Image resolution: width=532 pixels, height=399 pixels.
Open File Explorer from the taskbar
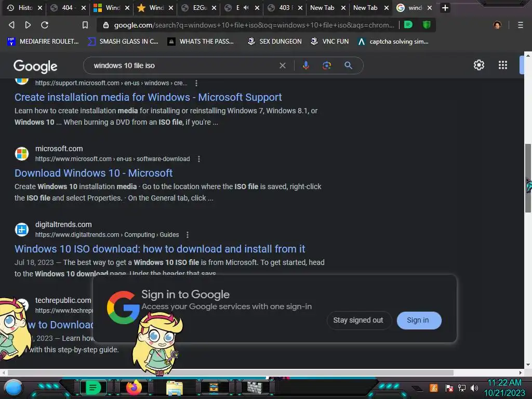click(175, 388)
